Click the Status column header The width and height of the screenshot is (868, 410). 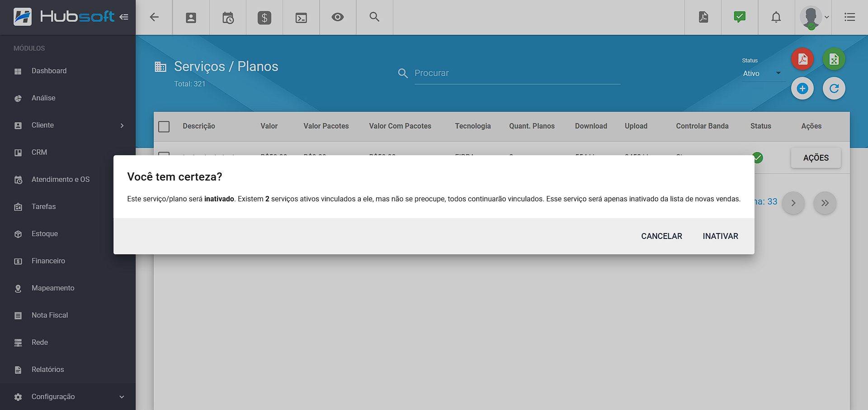tap(761, 126)
